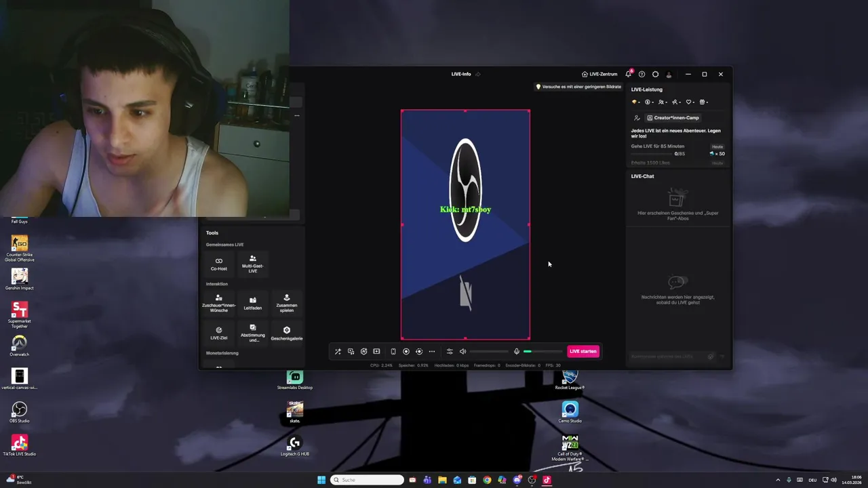Adjust the microphone level slider
This screenshot has height=488, width=868.
pos(542,351)
